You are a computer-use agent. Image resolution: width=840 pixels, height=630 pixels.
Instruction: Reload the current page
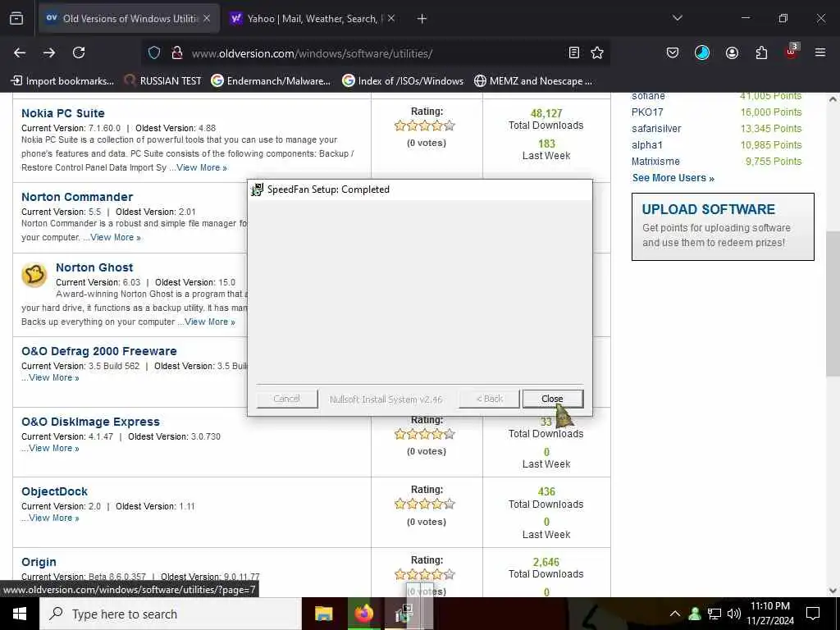tap(79, 52)
